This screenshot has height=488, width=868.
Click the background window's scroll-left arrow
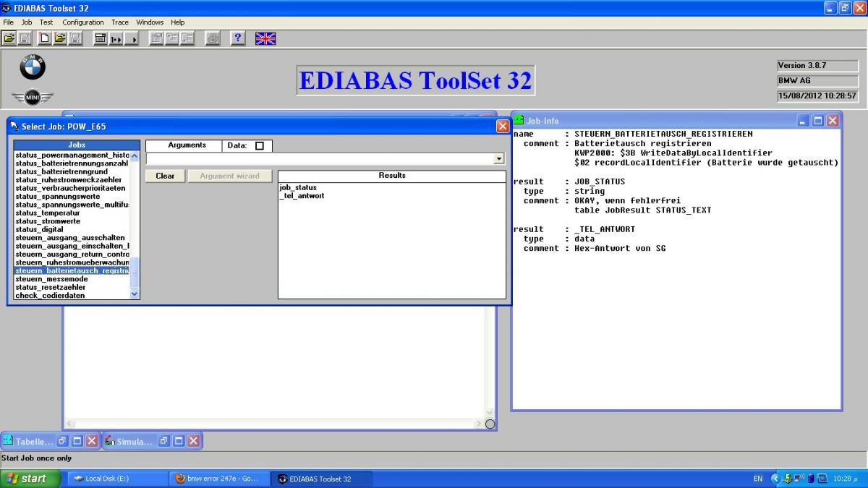70,424
